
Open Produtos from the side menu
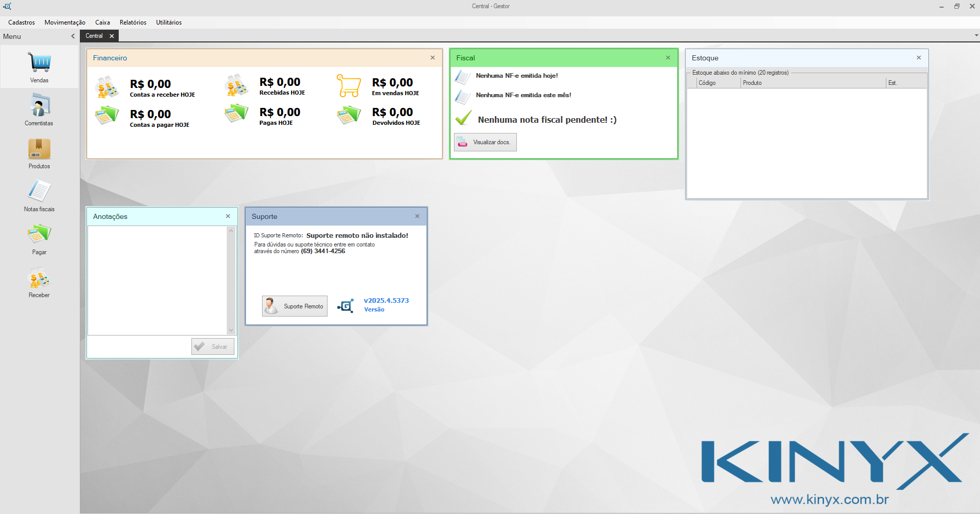point(39,148)
